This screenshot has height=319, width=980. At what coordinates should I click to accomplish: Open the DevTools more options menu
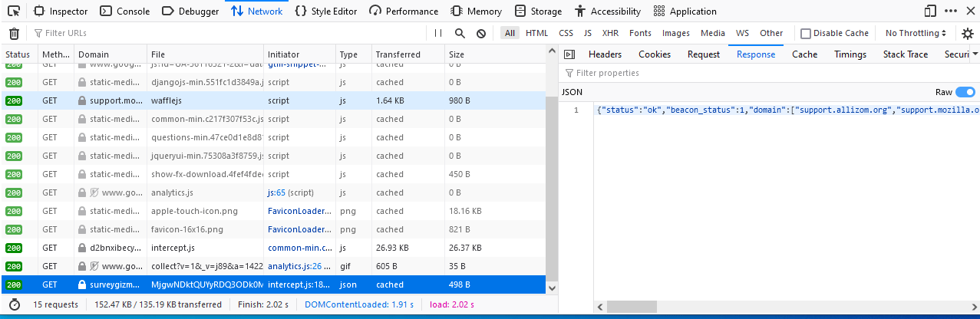click(x=952, y=12)
